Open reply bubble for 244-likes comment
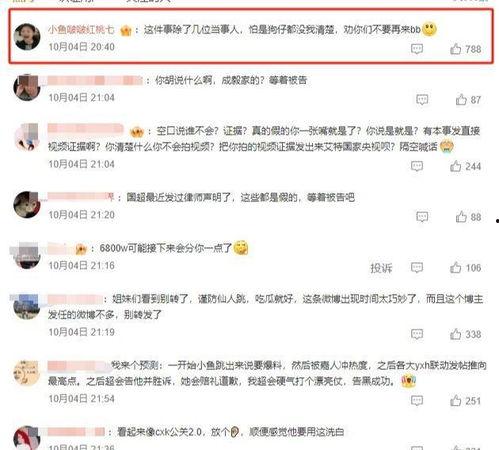 (x=417, y=166)
